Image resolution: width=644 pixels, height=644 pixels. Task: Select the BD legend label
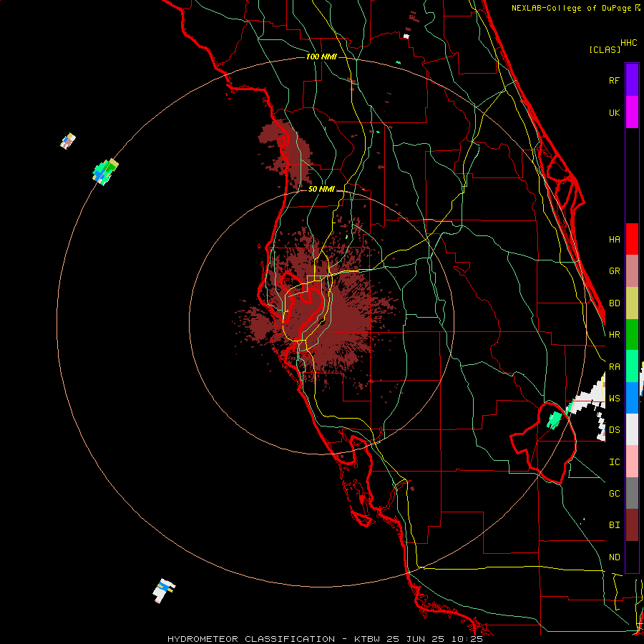tap(615, 303)
